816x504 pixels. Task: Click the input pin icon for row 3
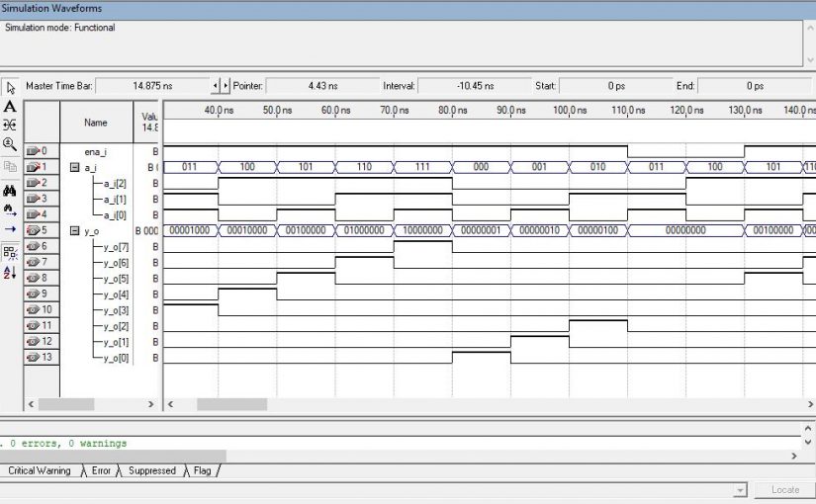[34, 199]
